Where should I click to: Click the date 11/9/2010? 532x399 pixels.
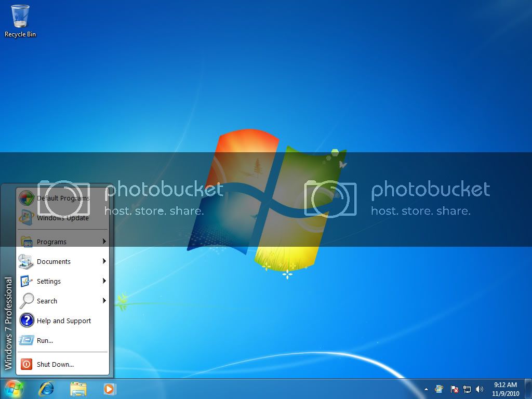[x=505, y=394]
